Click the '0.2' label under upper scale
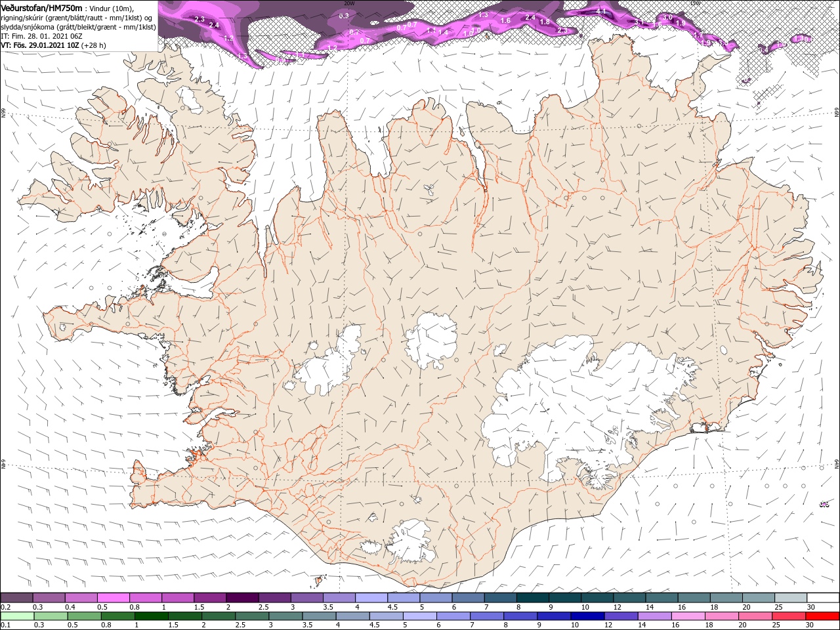This screenshot has height=630, width=840. pyautogui.click(x=5, y=607)
